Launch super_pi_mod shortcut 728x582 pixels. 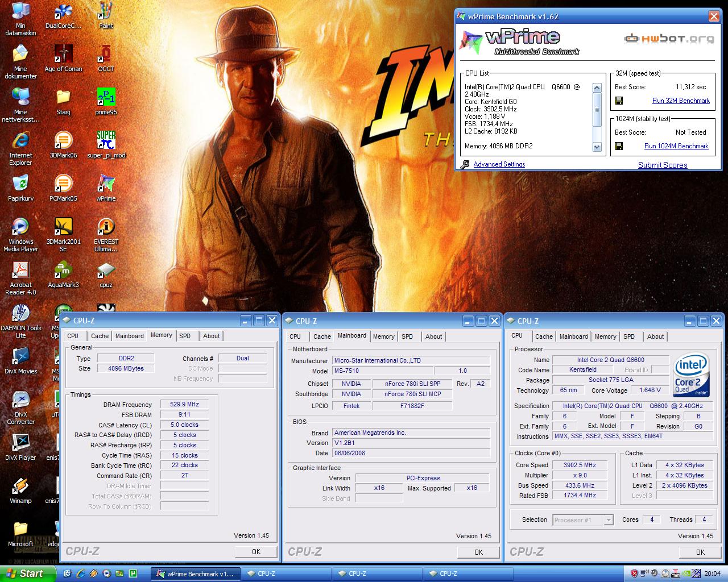106,145
